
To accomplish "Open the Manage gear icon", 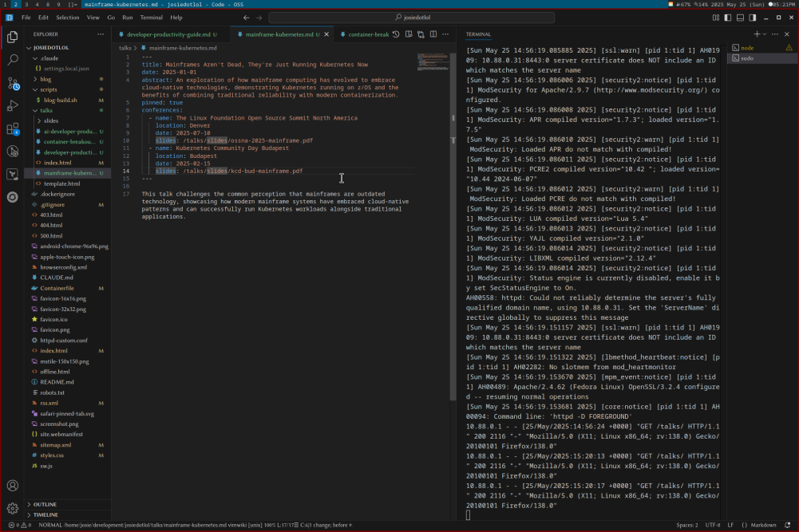I will click(x=13, y=508).
